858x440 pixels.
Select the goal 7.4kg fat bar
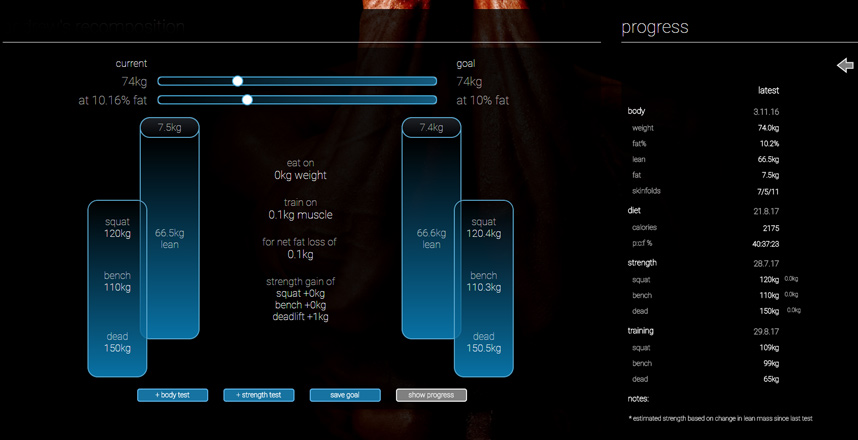pos(431,128)
